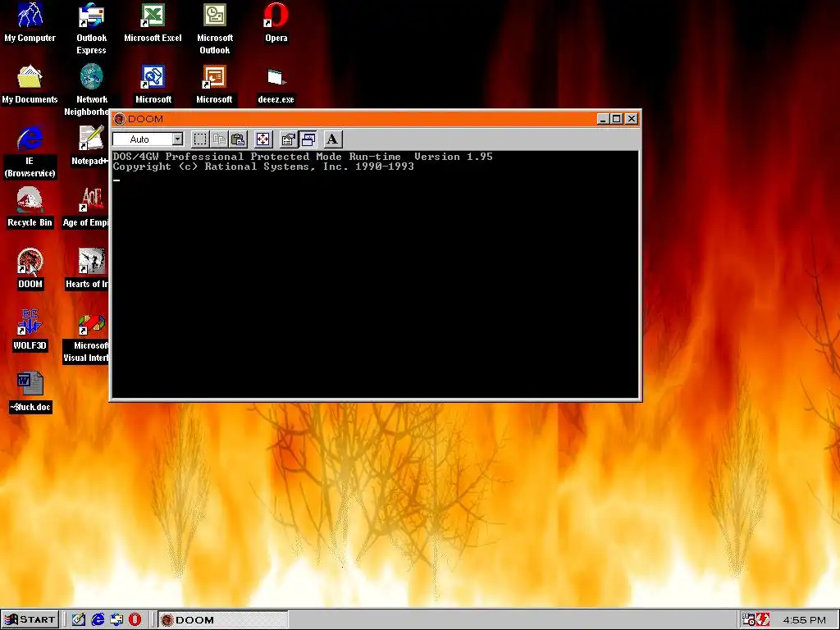This screenshot has width=840, height=630.
Task: Launch Opera from quick launch bar
Action: [135, 620]
